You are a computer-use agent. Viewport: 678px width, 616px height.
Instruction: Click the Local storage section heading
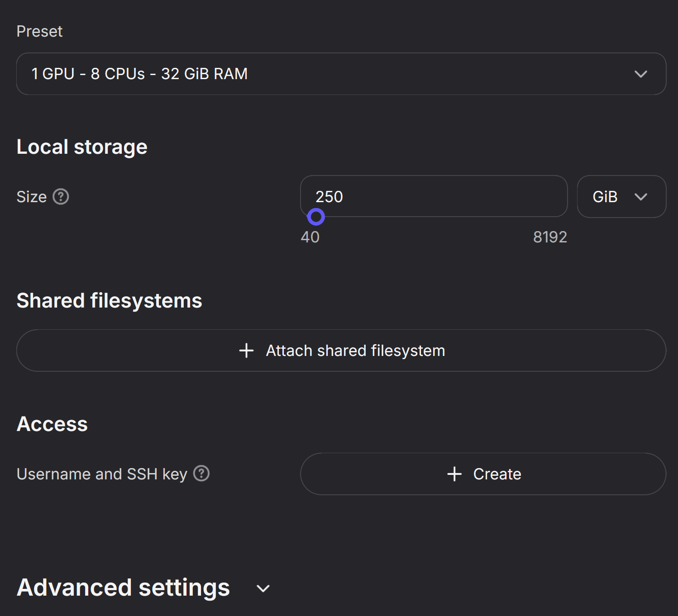click(81, 146)
